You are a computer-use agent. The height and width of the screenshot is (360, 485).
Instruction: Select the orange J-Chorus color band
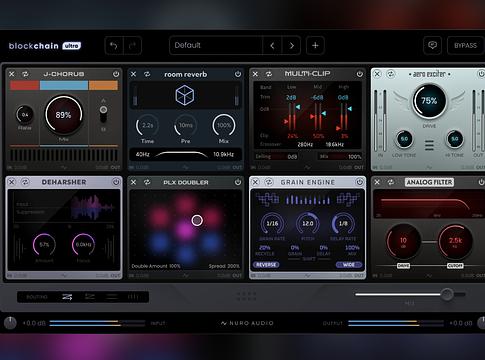point(103,85)
